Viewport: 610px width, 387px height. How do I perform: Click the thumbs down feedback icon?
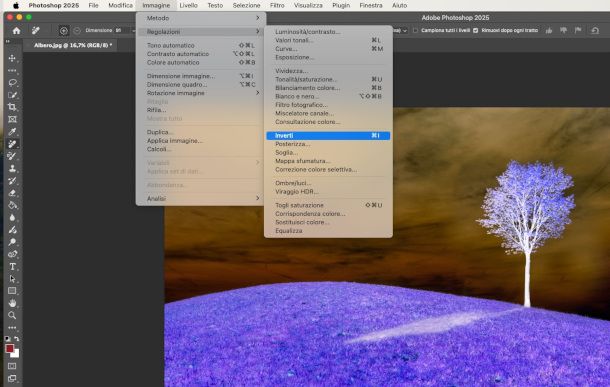pyautogui.click(x=563, y=30)
